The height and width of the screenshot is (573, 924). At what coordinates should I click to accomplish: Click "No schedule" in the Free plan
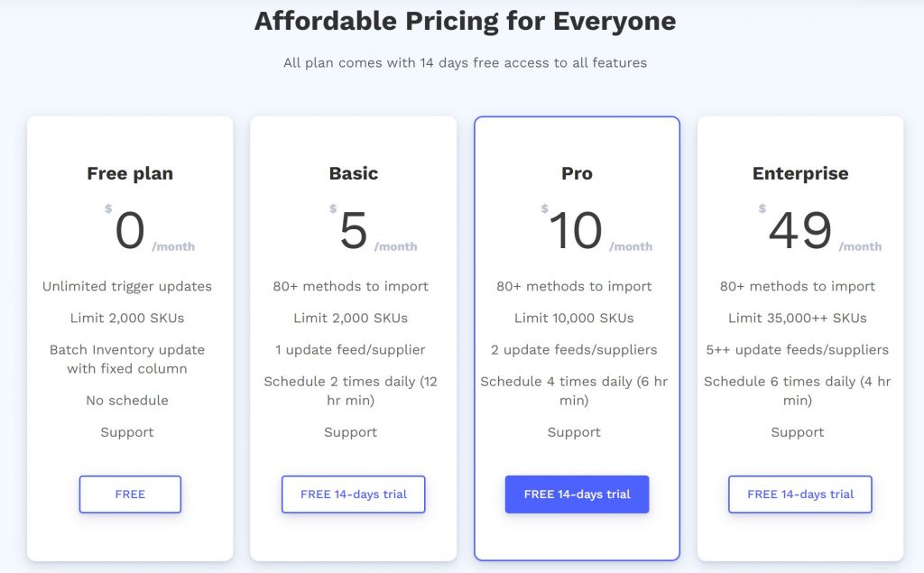coord(127,400)
